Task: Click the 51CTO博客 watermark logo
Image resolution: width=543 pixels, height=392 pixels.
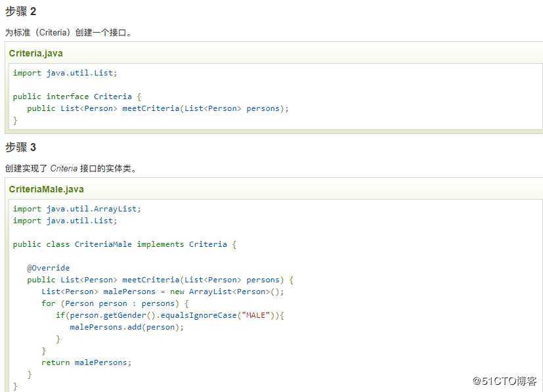Action: pyautogui.click(x=506, y=380)
